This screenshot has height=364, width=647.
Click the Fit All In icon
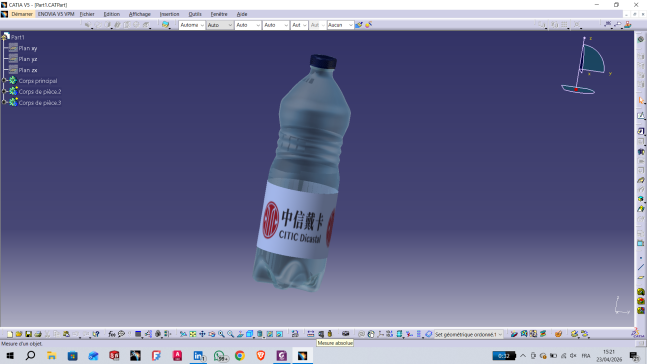[x=193, y=334]
